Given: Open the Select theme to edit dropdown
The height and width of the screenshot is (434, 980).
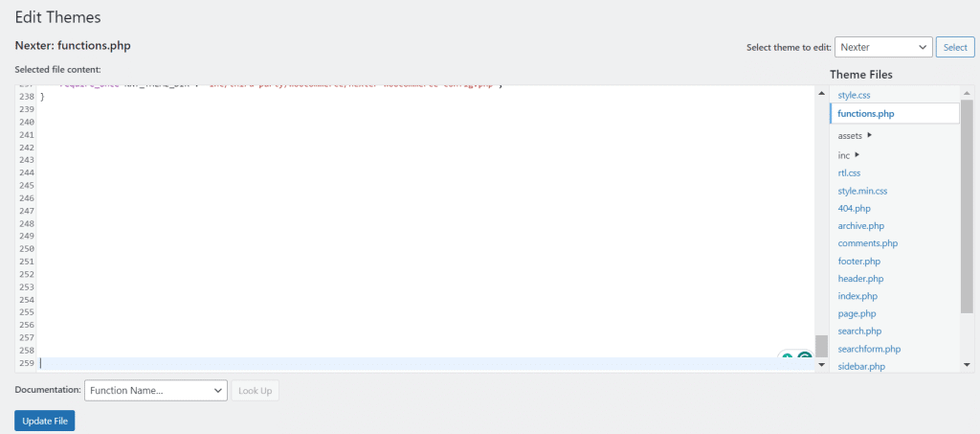Looking at the screenshot, I should (x=883, y=47).
